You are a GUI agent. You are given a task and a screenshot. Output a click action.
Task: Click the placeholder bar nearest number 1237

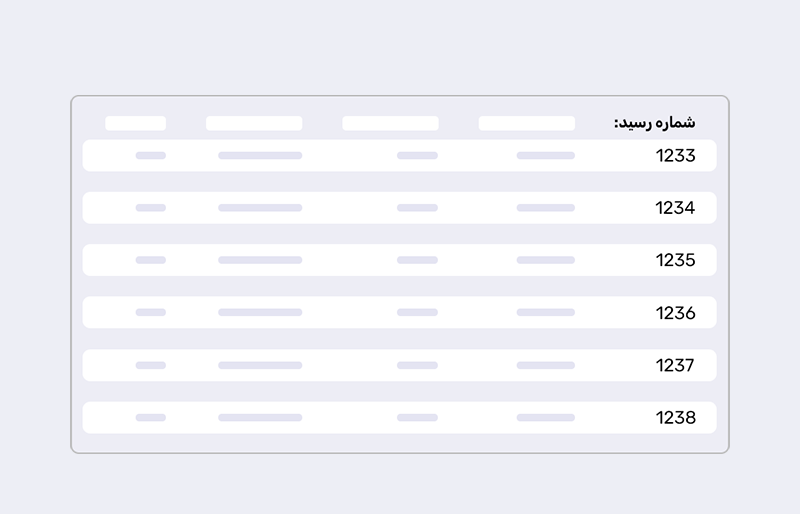[545, 365]
